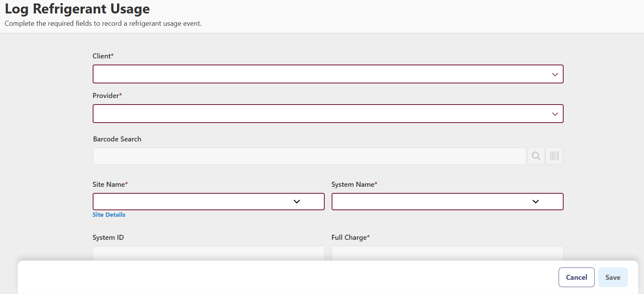Click the Full Charge label
Viewport: 644px width, 294px height.
tap(350, 238)
